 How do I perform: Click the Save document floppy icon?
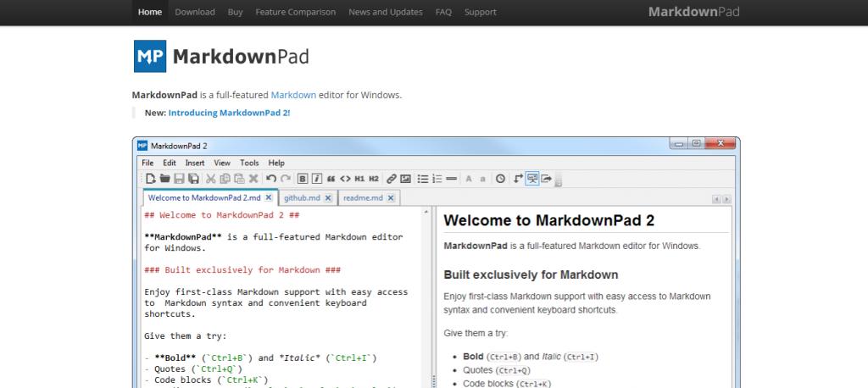[179, 178]
